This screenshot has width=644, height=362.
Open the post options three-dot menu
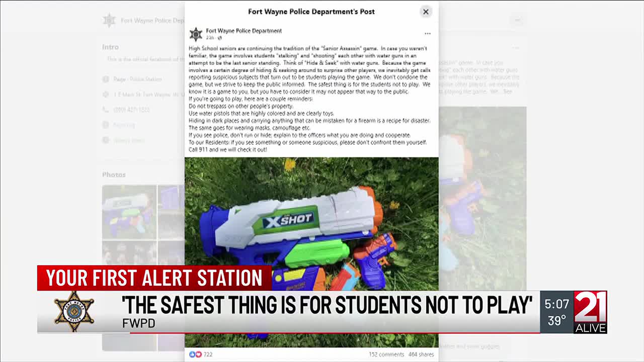click(x=427, y=34)
